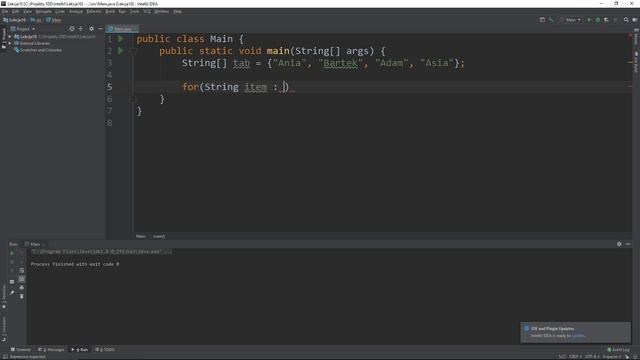The image size is (640, 360).
Task: Expand External Libraries node
Action: [x=10, y=43]
